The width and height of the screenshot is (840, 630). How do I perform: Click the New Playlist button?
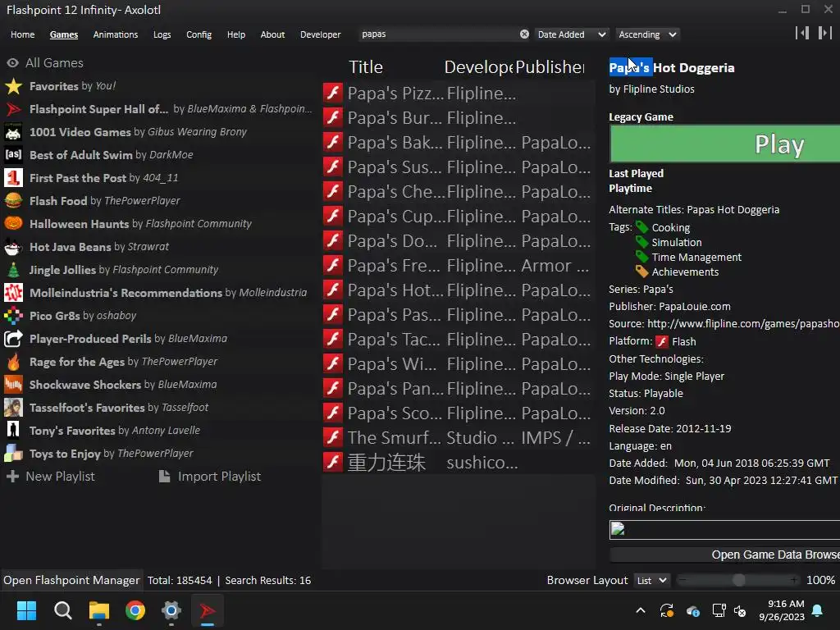[50, 477]
